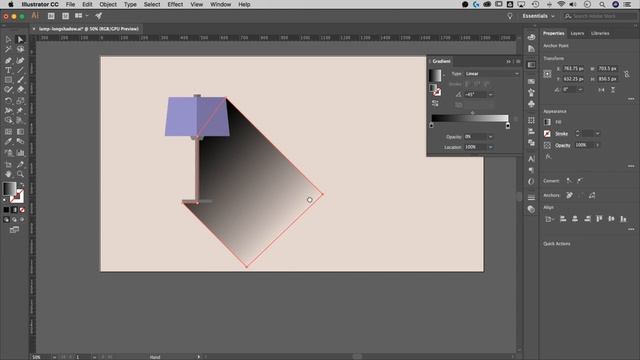
Task: Select the Scale tool
Action: coord(20,101)
